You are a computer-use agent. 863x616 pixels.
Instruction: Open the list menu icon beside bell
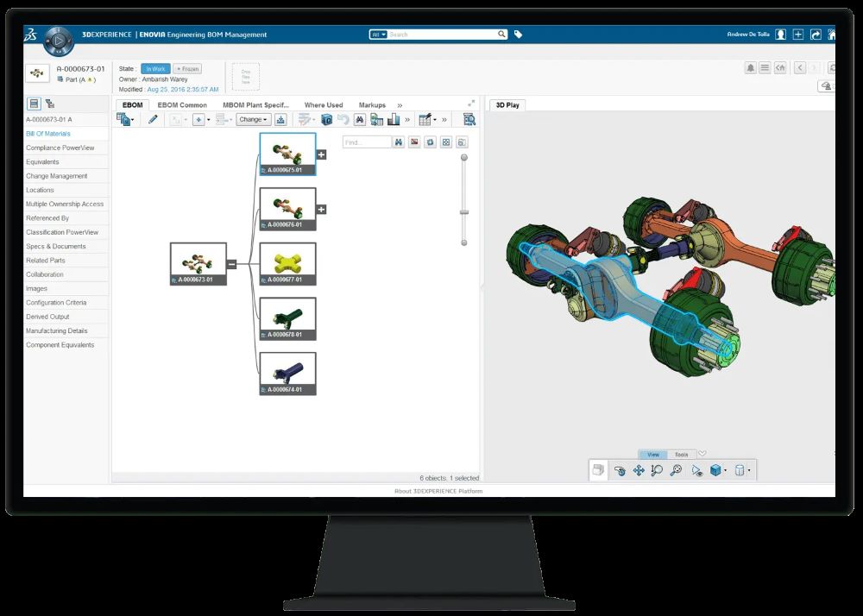(x=765, y=67)
